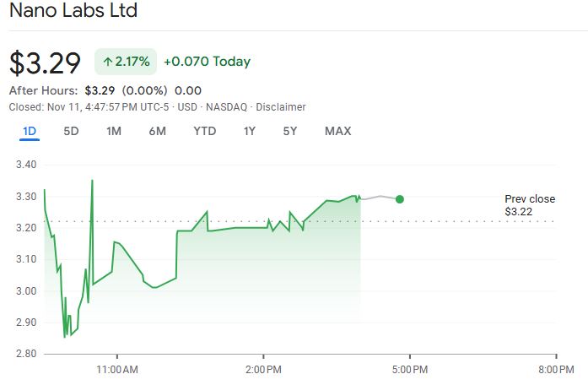Screen dimensions: 588x385
Task: Switch to the 1Y tab
Action: tap(249, 131)
